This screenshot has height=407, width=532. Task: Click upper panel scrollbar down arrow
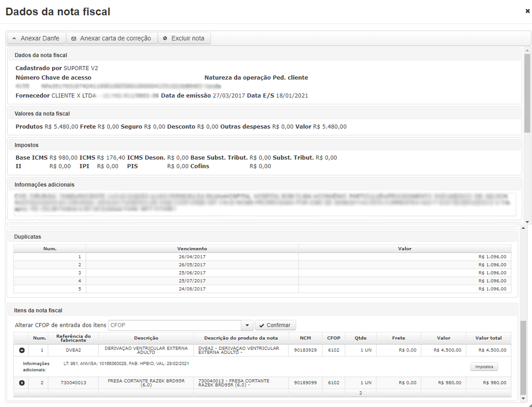(x=527, y=222)
